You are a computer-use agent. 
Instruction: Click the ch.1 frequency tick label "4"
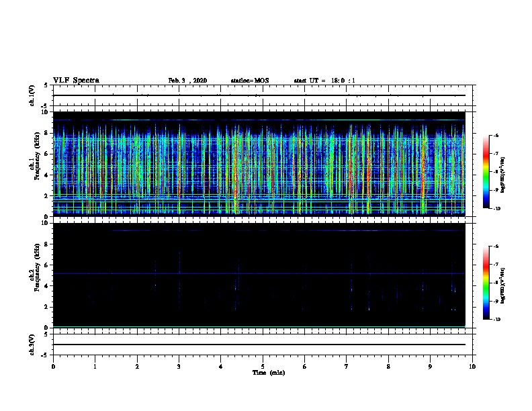point(47,175)
